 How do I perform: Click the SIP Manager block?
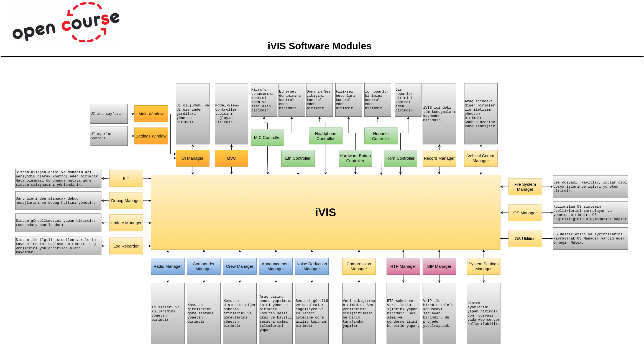(439, 266)
